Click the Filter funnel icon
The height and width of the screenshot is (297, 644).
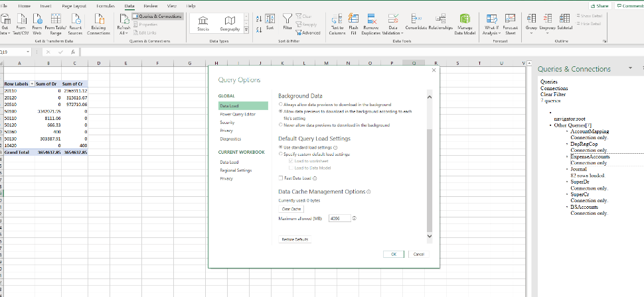(287, 18)
